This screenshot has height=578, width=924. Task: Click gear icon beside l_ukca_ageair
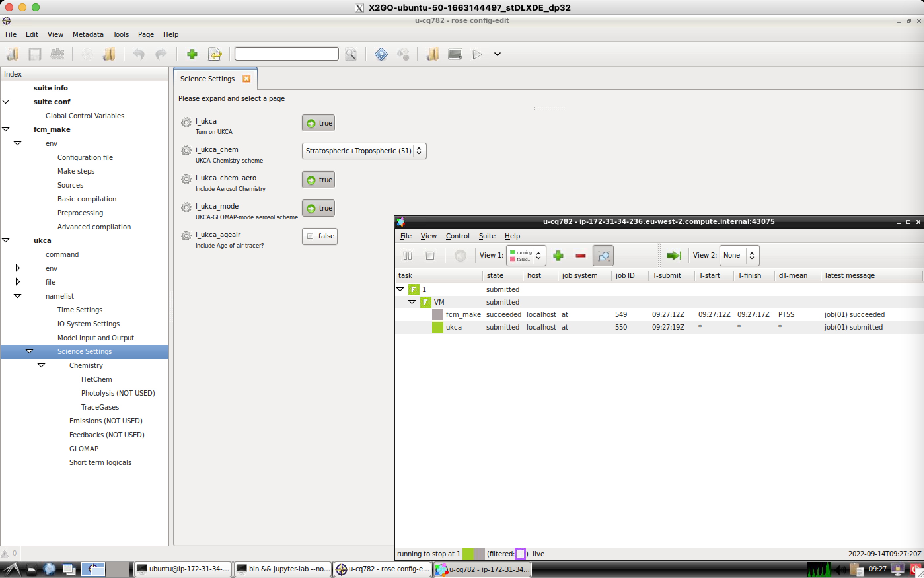(x=186, y=235)
